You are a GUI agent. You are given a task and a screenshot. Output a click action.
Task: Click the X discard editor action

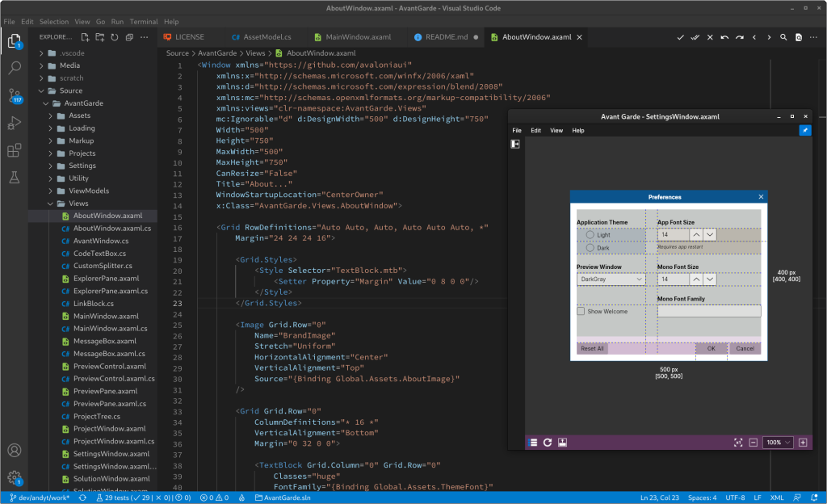click(x=710, y=37)
